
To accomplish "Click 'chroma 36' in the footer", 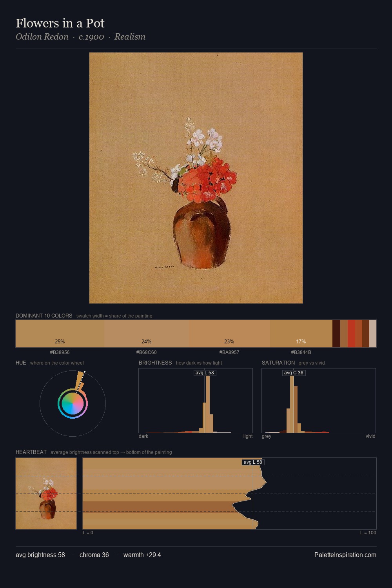I will click(x=94, y=555).
